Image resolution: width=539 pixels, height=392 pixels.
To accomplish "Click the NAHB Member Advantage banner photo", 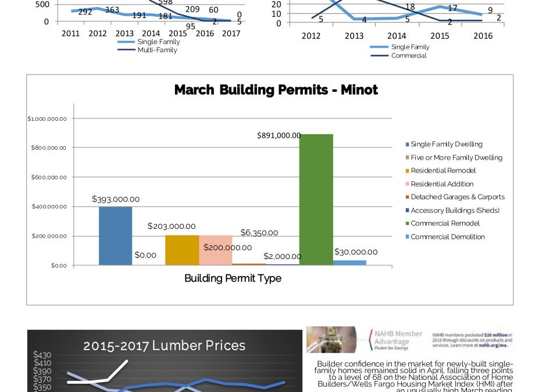I will [x=331, y=340].
